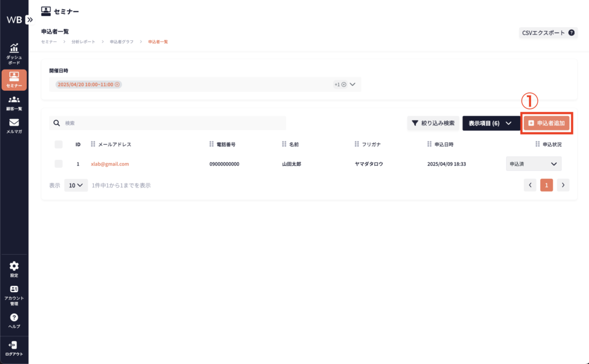Viewport: 589px width, 364px height.
Task: Check the row checkbox for ID 1
Action: pos(58,164)
